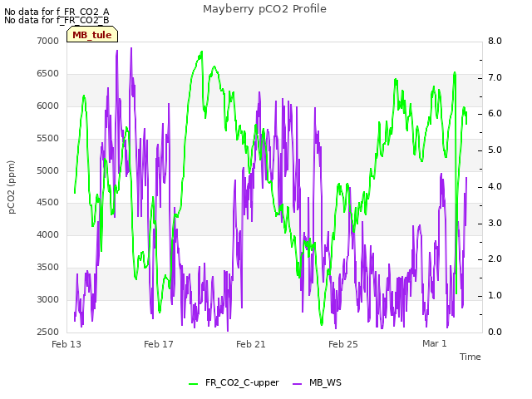Click the 6.0 right axis value
532x399 pixels.
[x=495, y=114]
